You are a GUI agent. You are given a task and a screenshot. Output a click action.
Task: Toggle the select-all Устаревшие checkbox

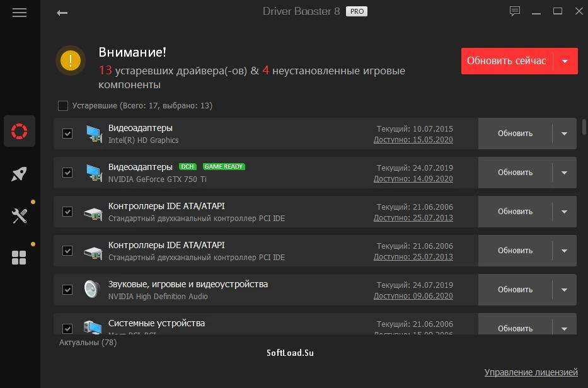pos(63,106)
